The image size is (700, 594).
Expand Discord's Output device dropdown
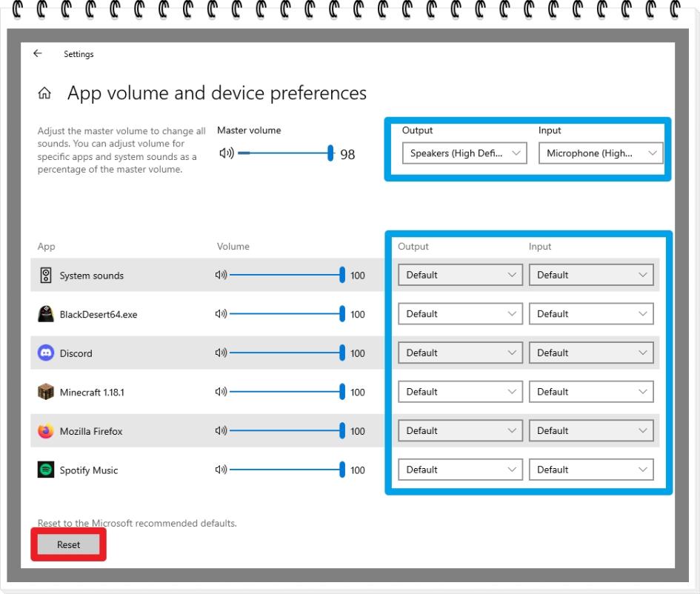(x=460, y=353)
